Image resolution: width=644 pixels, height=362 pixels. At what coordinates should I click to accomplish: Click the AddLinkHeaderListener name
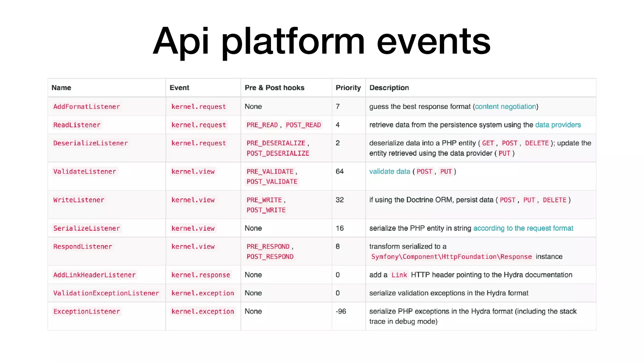pos(94,275)
